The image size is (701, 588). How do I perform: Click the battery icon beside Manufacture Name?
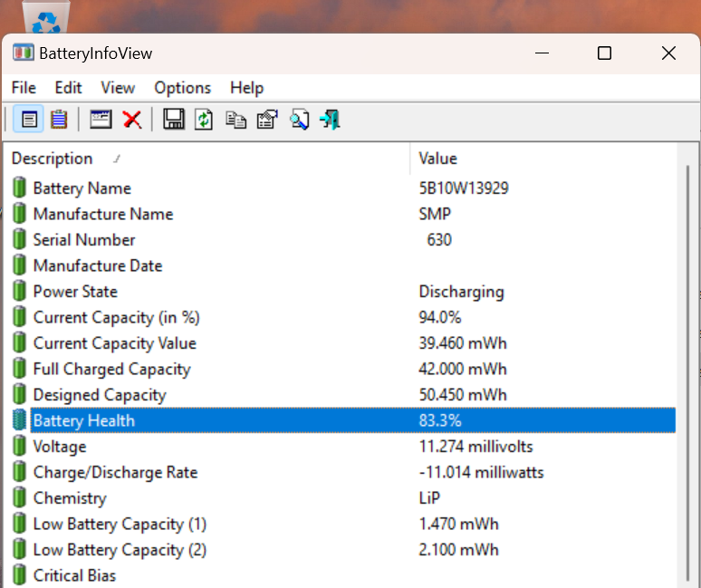click(19, 213)
